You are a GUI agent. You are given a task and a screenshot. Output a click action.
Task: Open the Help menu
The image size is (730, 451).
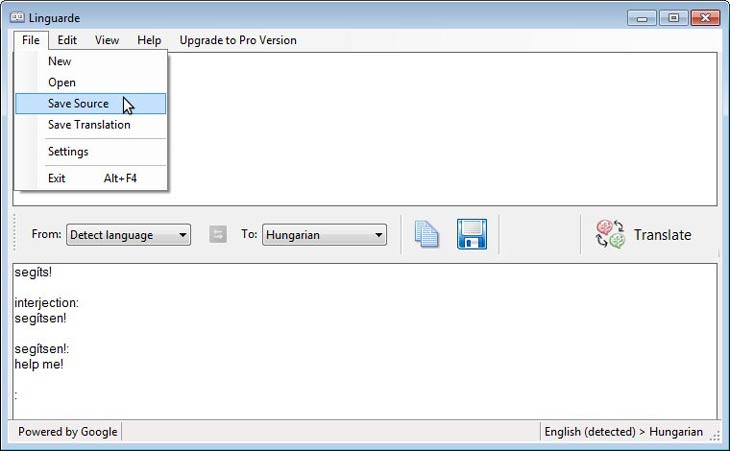149,40
